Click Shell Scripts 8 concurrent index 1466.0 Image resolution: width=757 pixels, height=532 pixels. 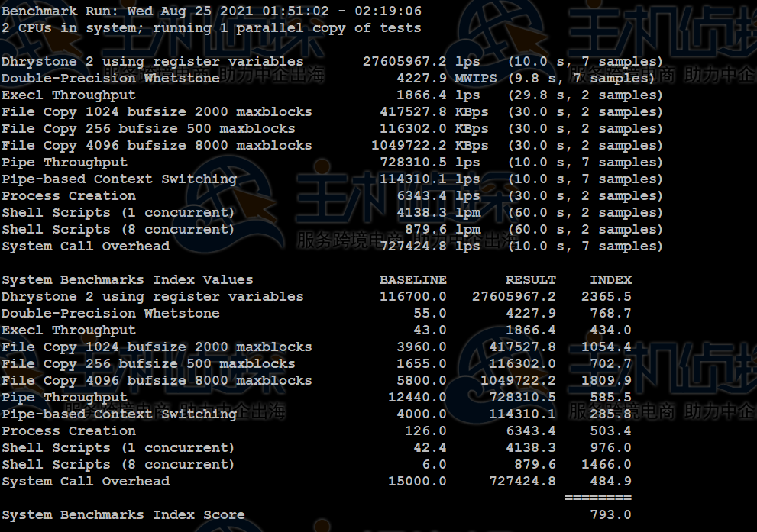coord(607,465)
